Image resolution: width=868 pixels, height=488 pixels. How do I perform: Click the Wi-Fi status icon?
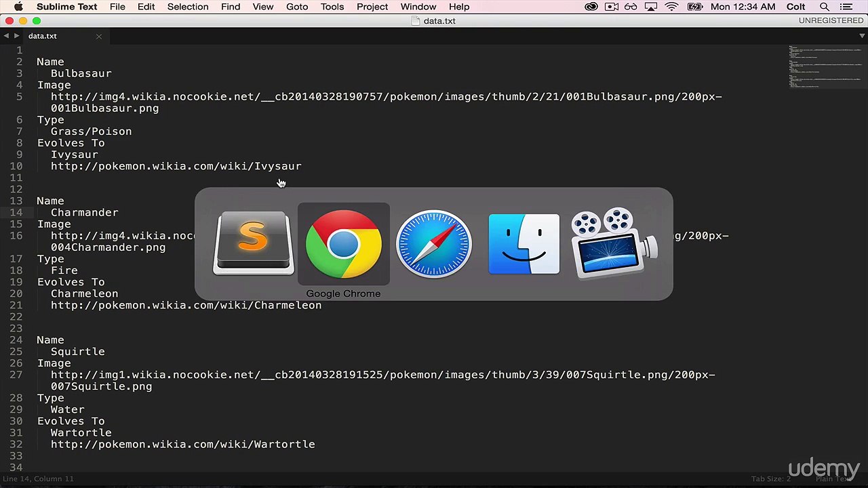(671, 7)
